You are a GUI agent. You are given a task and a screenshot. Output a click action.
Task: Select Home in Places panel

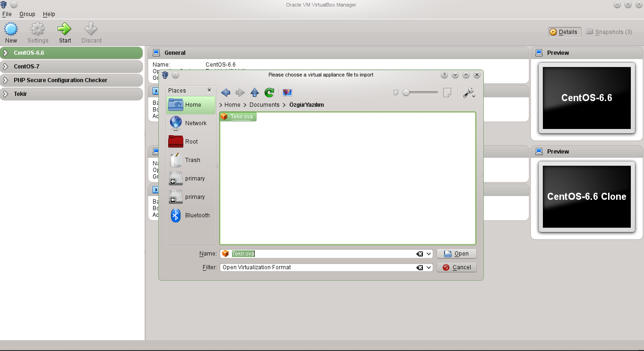(x=191, y=105)
